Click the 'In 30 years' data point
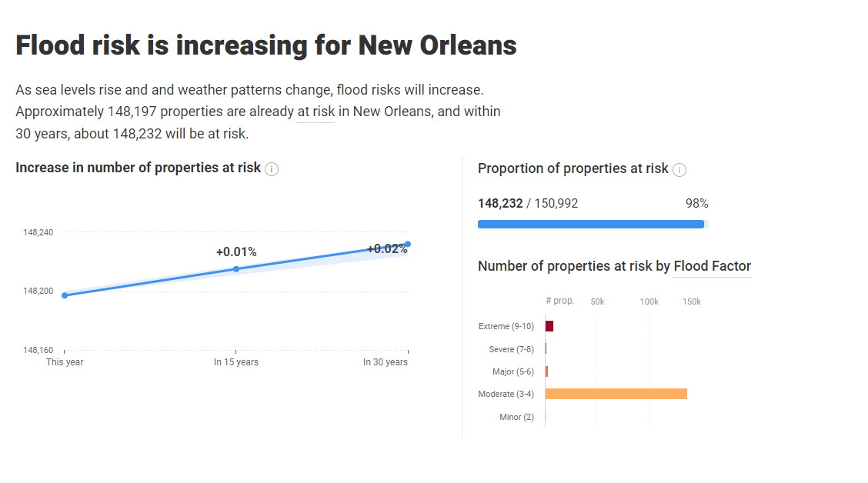The height and width of the screenshot is (483, 868). point(408,244)
